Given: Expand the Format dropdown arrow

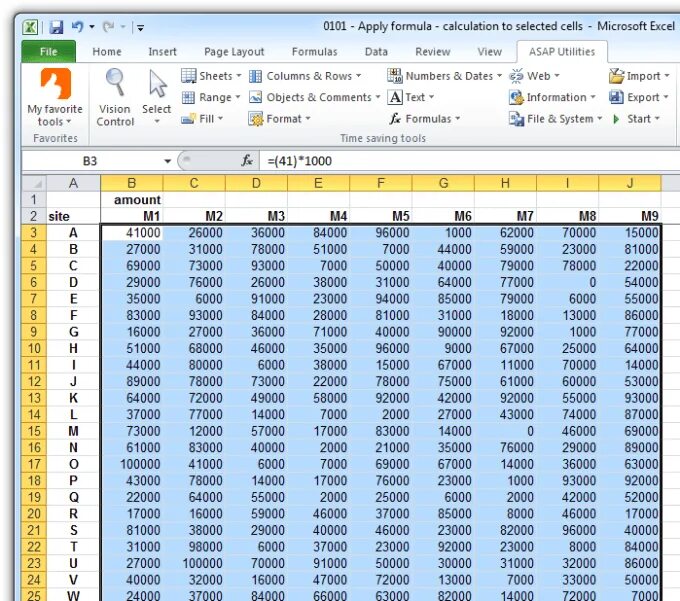Looking at the screenshot, I should tap(308, 118).
